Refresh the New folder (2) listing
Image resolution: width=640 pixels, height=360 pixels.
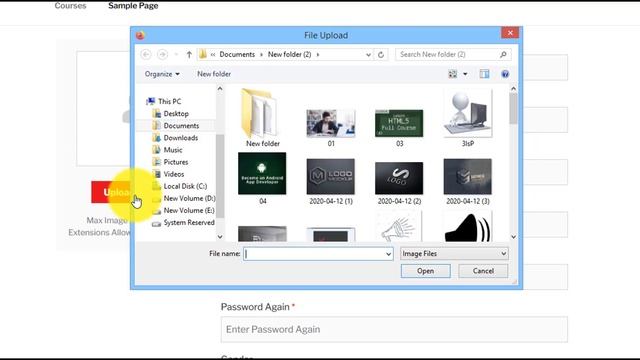click(x=381, y=54)
